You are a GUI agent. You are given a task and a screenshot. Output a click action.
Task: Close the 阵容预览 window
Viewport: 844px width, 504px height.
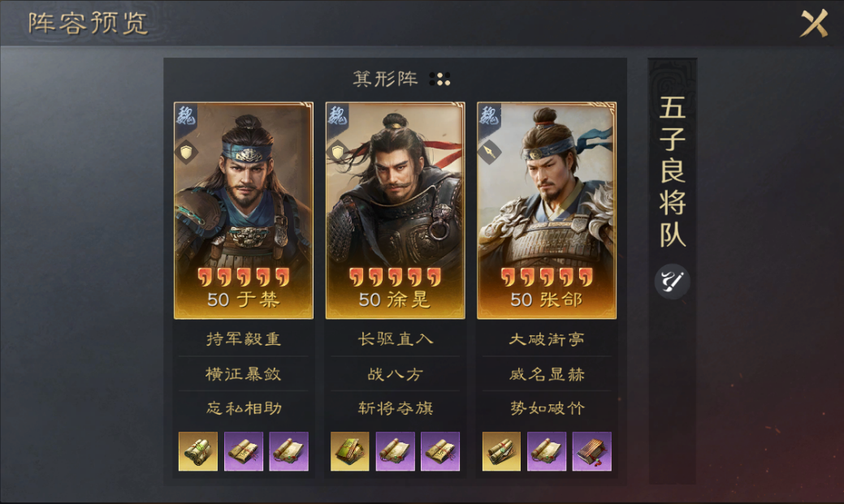(x=814, y=23)
